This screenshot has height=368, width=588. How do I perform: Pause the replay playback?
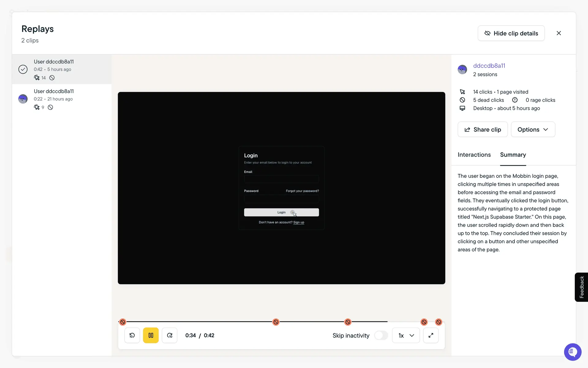tap(151, 335)
